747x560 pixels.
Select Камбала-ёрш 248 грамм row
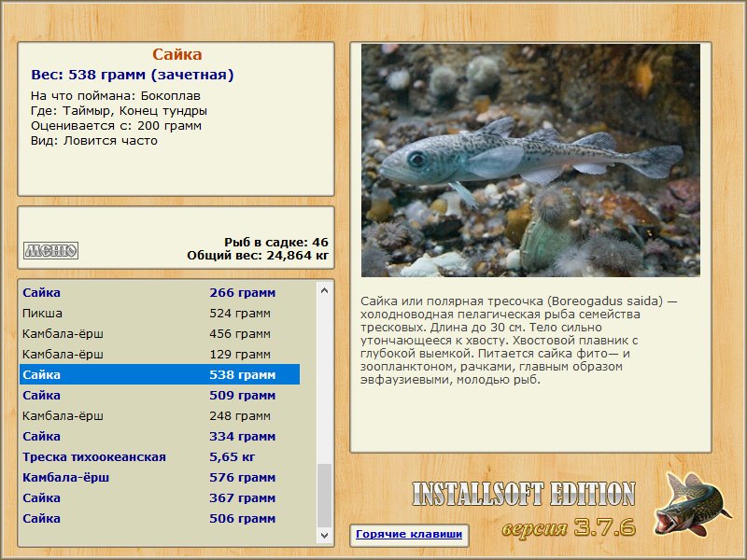pos(160,415)
